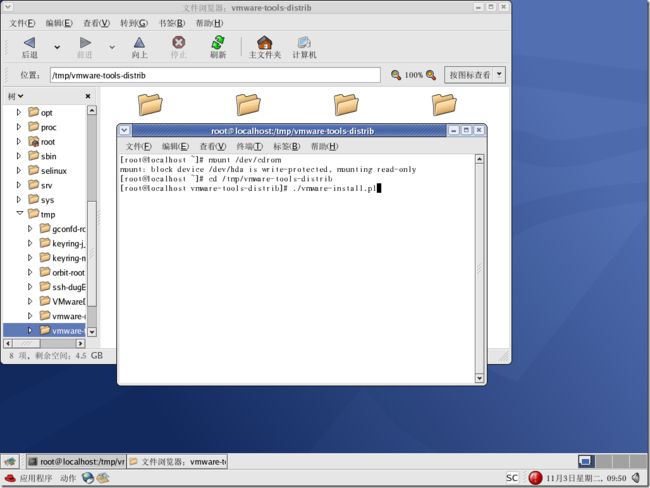Click the SC input method indicator

[x=512, y=478]
